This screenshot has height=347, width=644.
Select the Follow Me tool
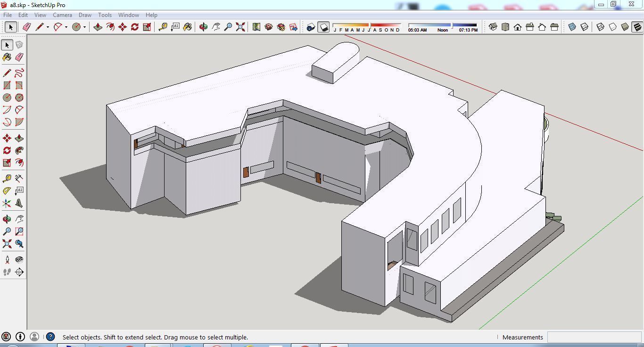pyautogui.click(x=19, y=150)
